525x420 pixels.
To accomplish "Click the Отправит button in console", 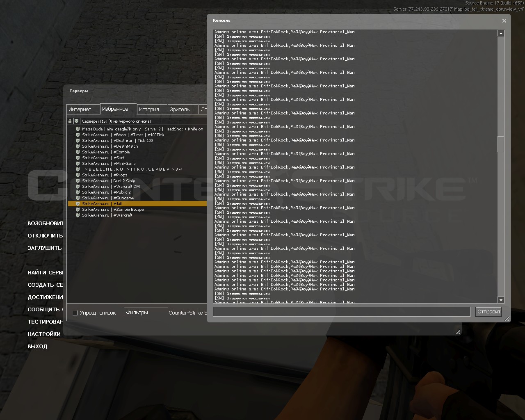I will 488,312.
